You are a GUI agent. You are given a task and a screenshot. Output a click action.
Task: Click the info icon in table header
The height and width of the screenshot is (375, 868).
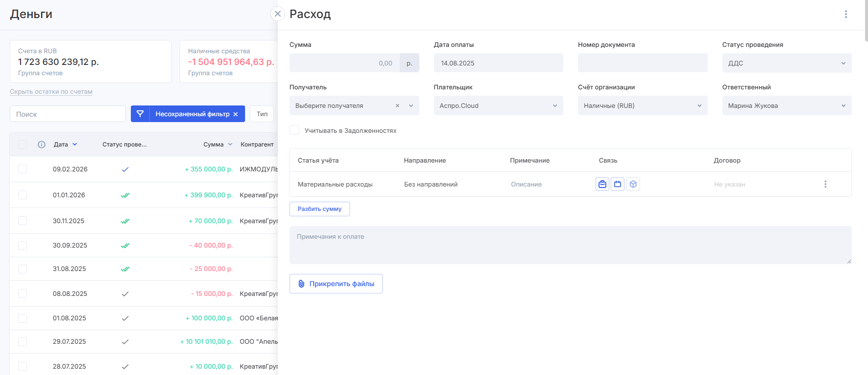[x=41, y=145]
